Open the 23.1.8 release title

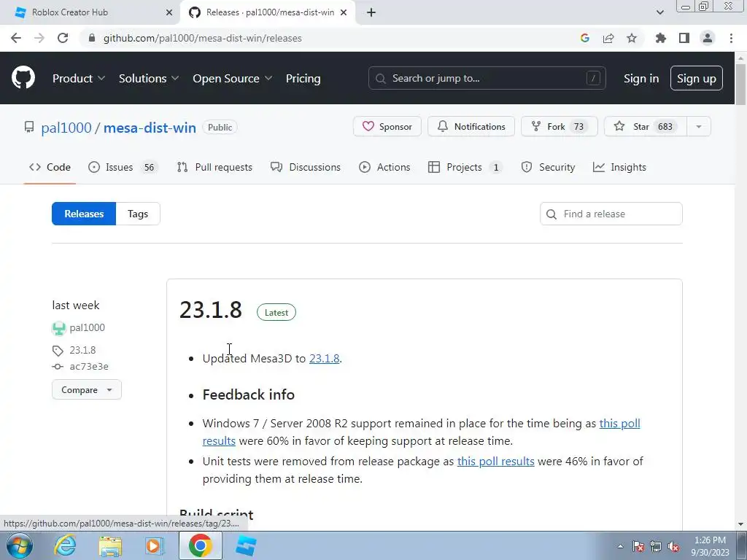coord(211,309)
